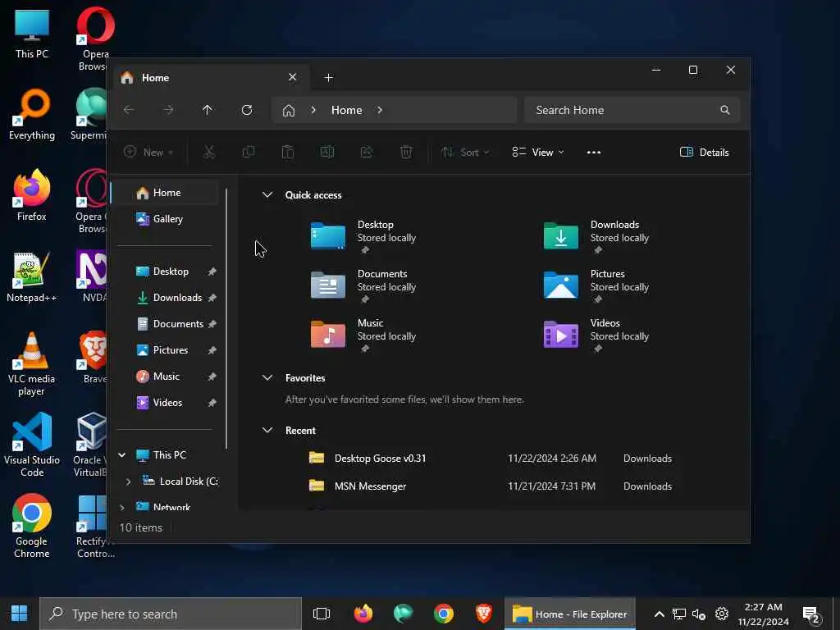The image size is (840, 630).
Task: Select the Notepad++ desktop shortcut
Action: pos(32,276)
